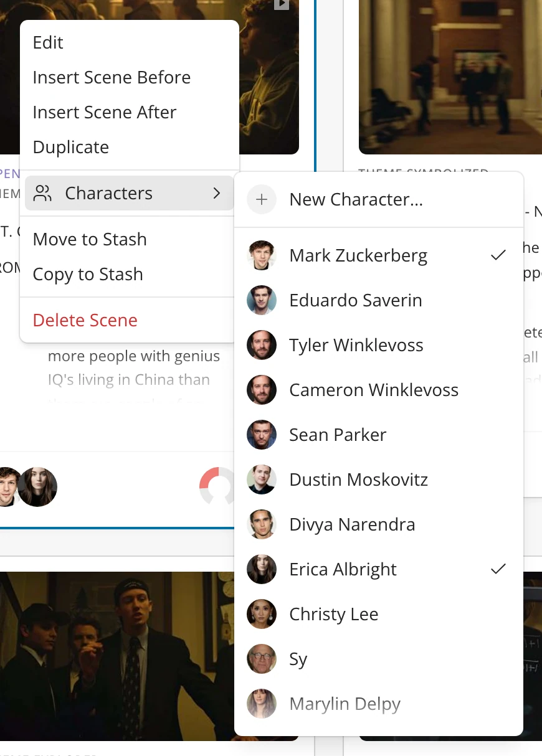Expand the Characters submenu arrow
The height and width of the screenshot is (756, 542).
217,193
